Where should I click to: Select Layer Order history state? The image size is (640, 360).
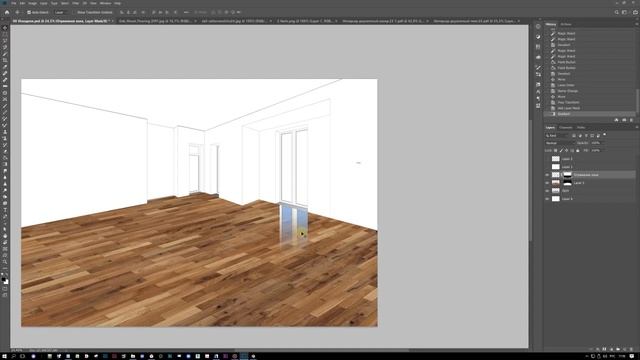[x=566, y=85]
